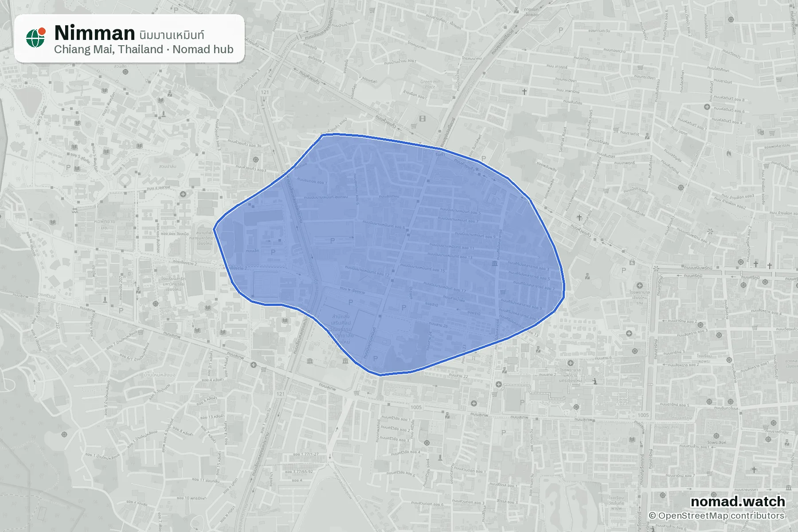The image size is (798, 532).
Task: Select the museum icon inside the blue area
Action: [494, 264]
